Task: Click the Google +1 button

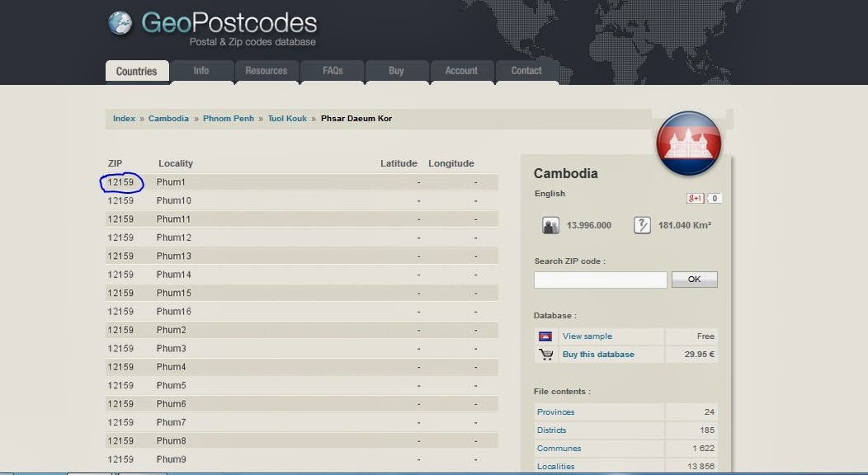Action: (696, 198)
